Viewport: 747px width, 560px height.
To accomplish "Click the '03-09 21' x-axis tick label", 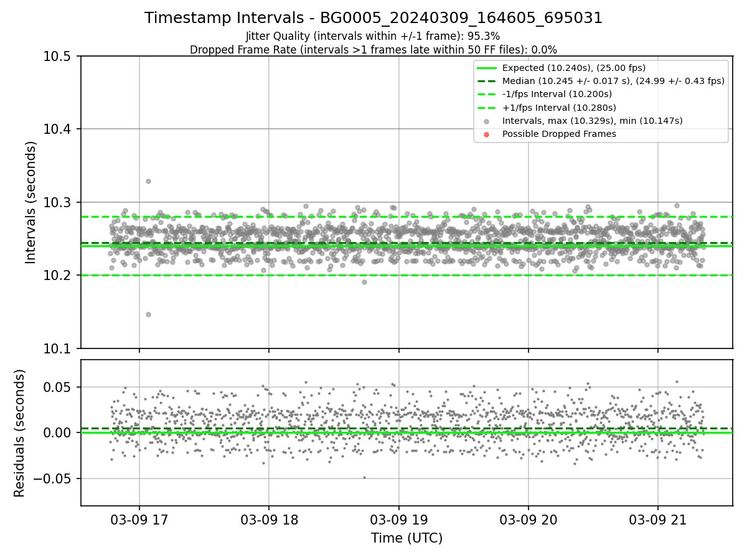I will pos(657,520).
